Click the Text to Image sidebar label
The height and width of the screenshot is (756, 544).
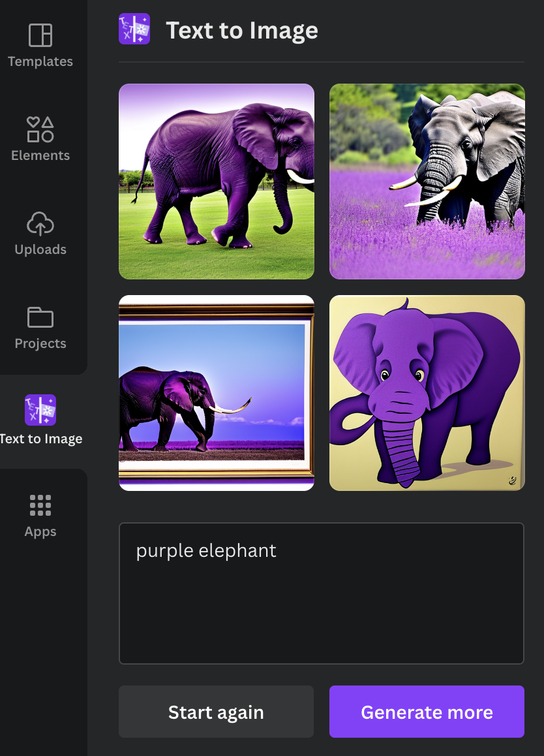(x=42, y=439)
